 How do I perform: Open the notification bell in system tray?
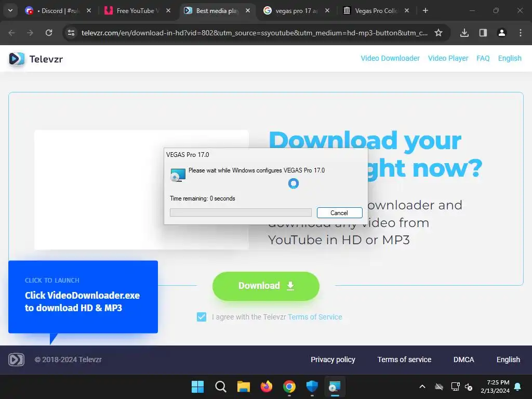pos(518,387)
